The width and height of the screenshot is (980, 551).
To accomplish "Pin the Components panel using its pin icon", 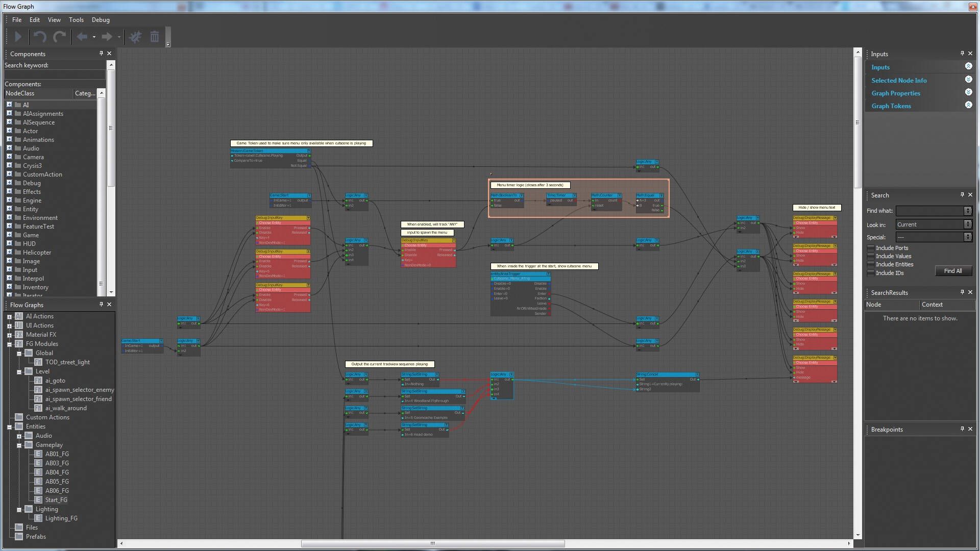I will tap(101, 54).
